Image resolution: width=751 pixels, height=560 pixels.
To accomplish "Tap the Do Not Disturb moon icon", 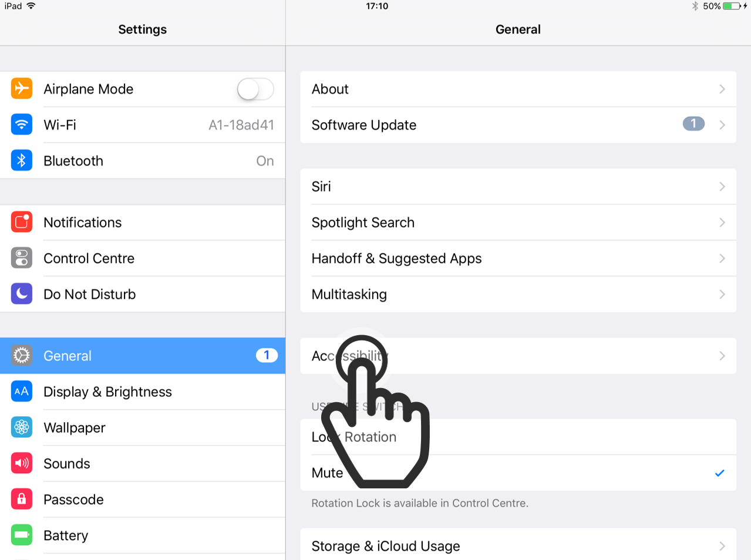I will 22,294.
